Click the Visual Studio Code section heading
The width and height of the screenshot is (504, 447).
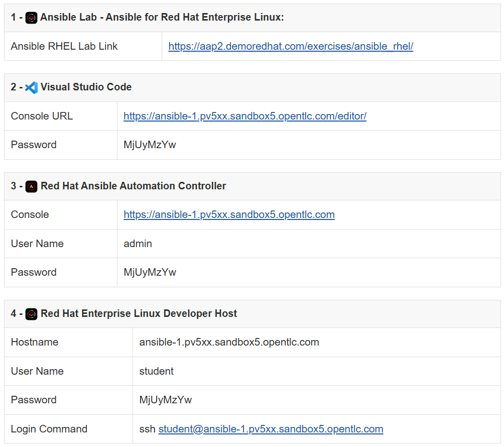click(x=86, y=87)
